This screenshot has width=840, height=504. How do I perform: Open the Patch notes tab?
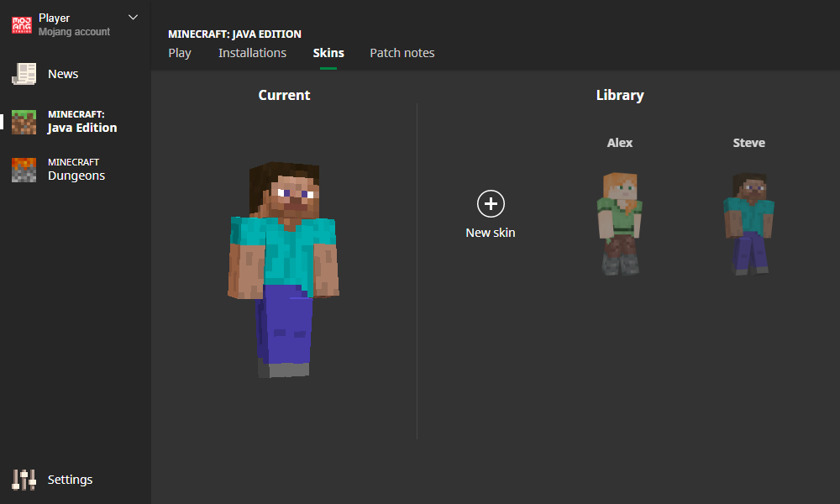click(x=402, y=53)
